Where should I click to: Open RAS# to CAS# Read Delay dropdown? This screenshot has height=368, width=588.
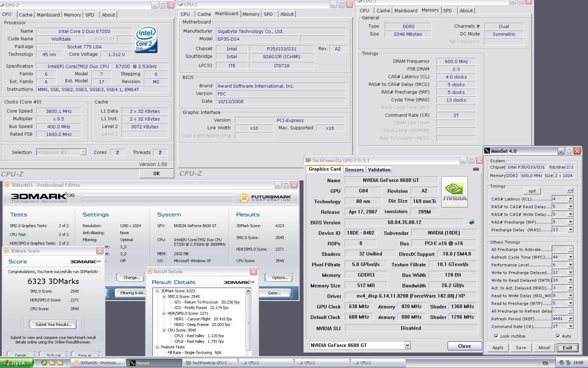click(x=570, y=206)
